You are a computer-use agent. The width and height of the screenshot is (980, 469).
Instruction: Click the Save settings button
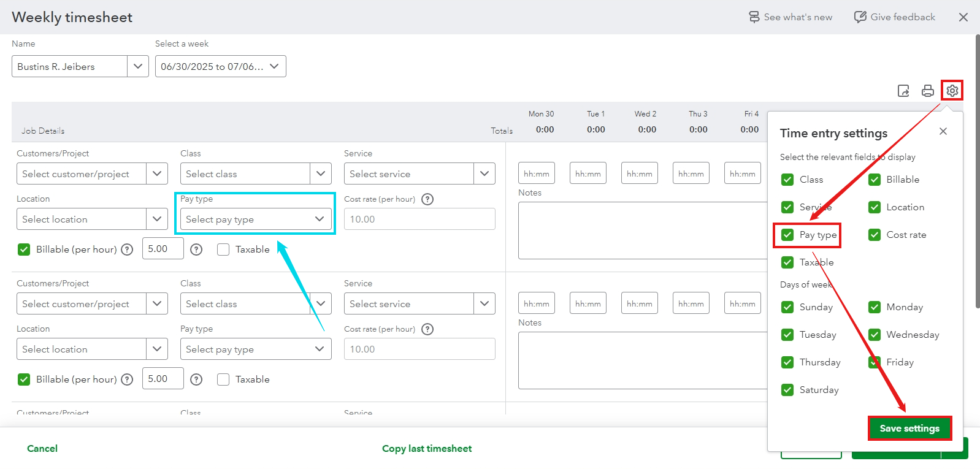[x=909, y=429]
